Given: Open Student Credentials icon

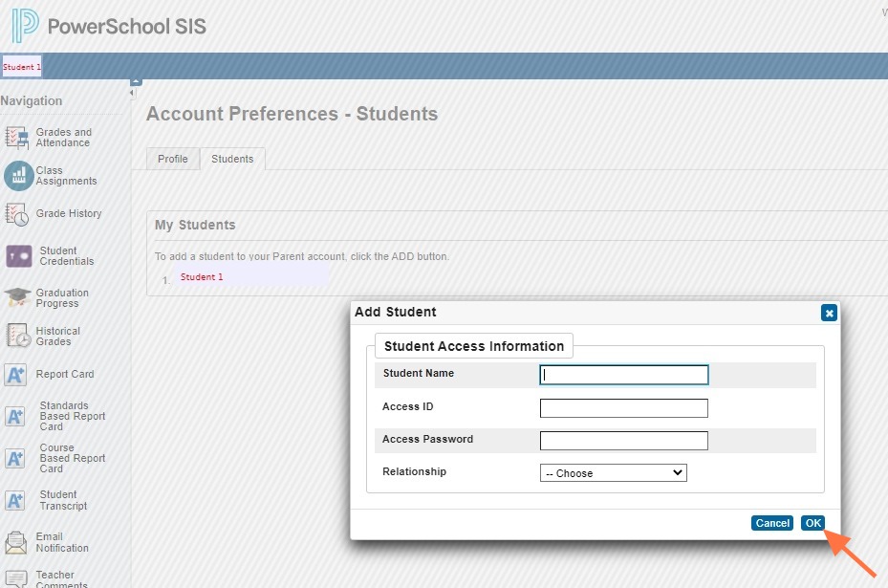Looking at the screenshot, I should pyautogui.click(x=19, y=256).
